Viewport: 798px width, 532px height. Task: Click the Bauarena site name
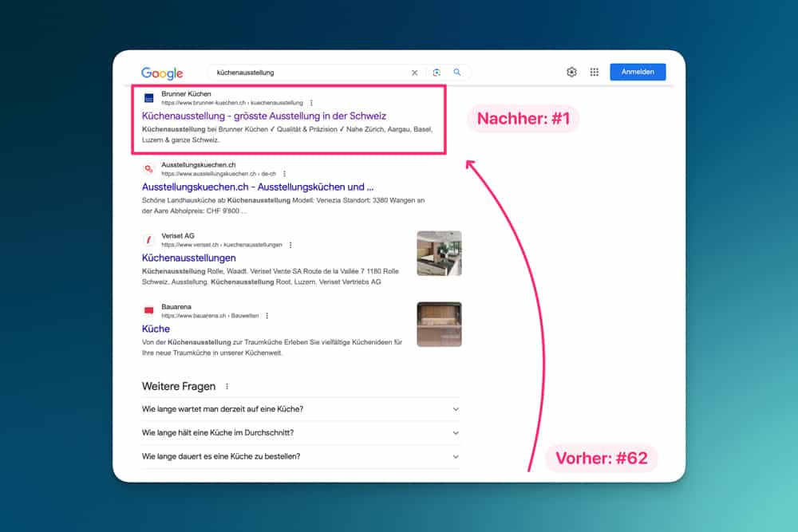(x=176, y=307)
